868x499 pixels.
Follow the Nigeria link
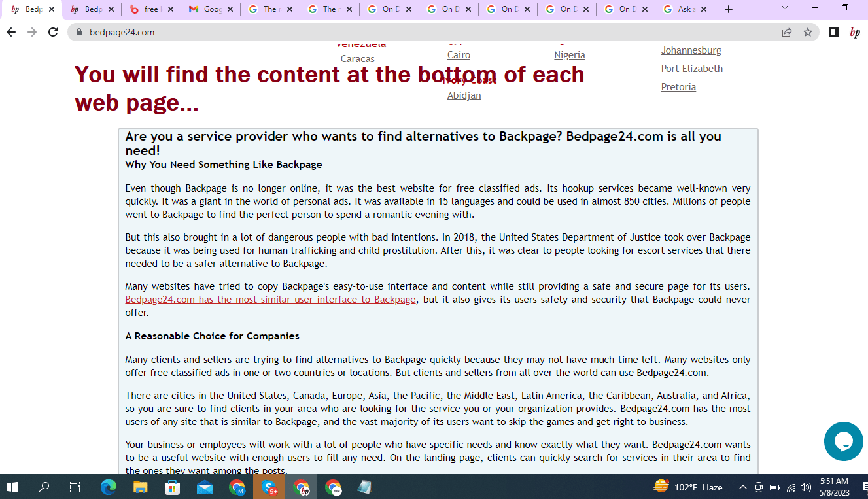(x=570, y=55)
